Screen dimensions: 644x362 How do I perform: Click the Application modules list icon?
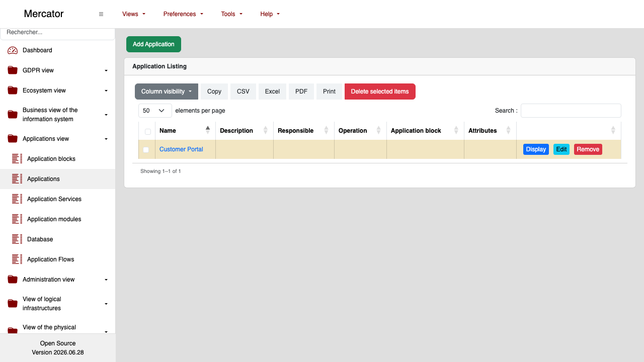click(17, 219)
